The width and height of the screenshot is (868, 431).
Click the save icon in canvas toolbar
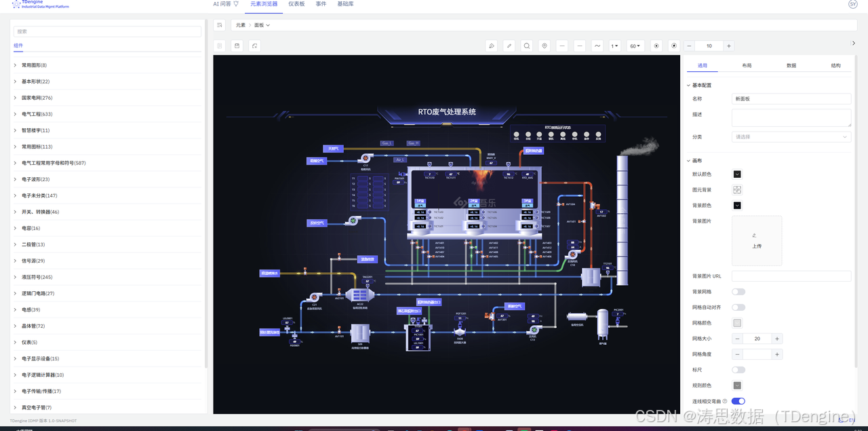click(x=237, y=45)
